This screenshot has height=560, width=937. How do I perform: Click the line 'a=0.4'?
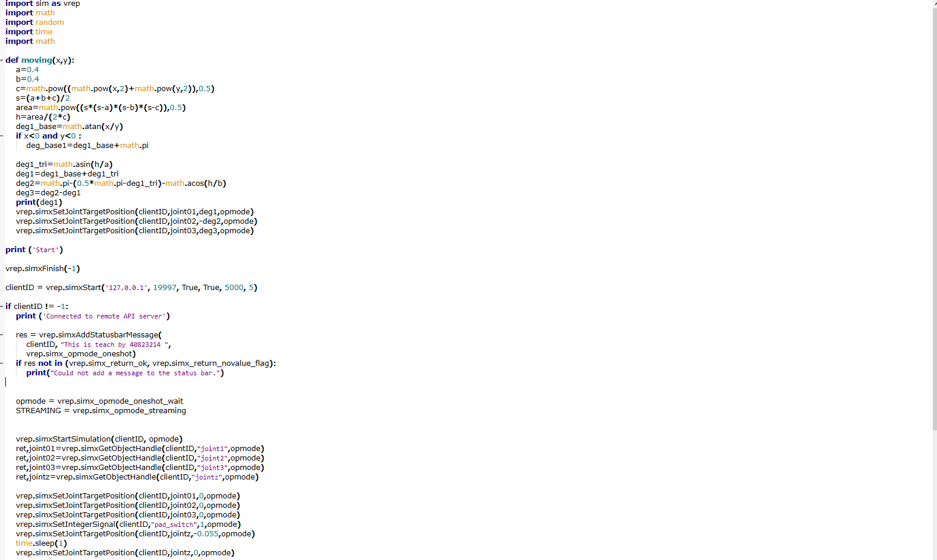click(27, 70)
